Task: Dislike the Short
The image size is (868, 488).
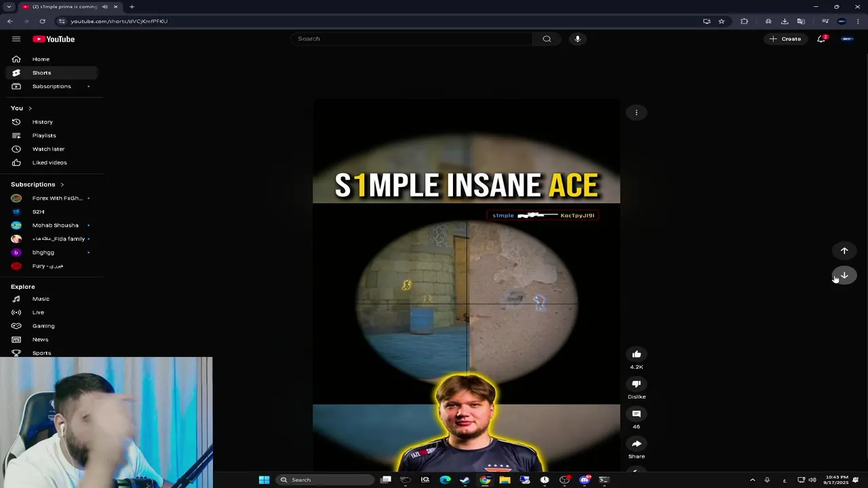Action: [x=637, y=384]
